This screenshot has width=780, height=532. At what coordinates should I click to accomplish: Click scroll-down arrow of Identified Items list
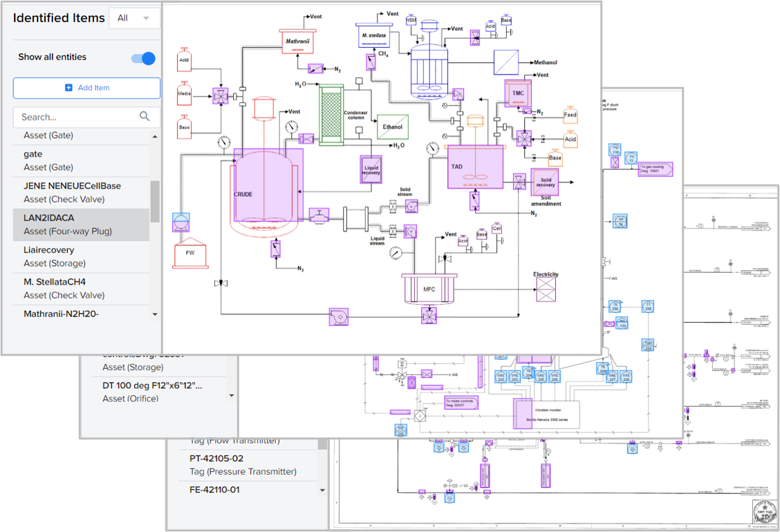pos(155,314)
